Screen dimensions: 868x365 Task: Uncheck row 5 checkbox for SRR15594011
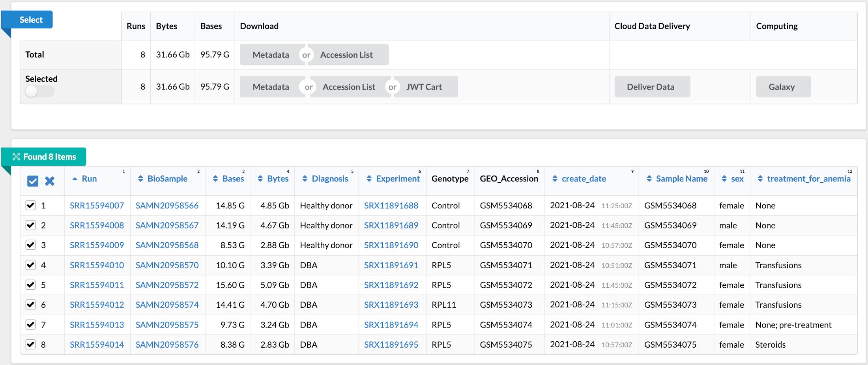31,285
